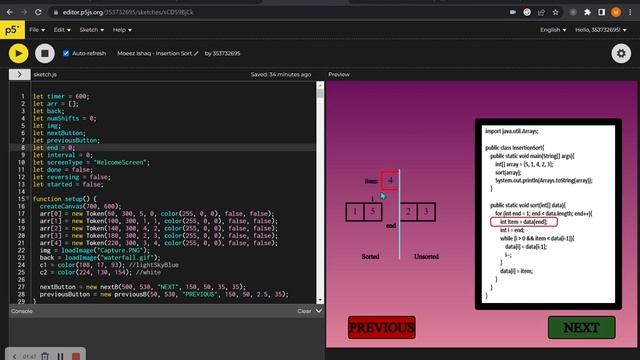The height and width of the screenshot is (360, 640).
Task: Click the blurred extension icon left of puzzle
Action: pyautogui.click(x=573, y=12)
